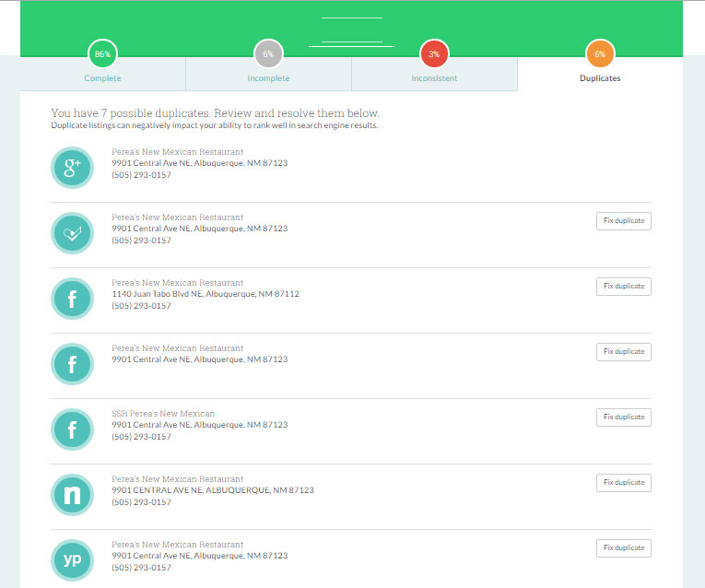Select the Inconsistent tab
705x588 pixels.
pos(434,78)
